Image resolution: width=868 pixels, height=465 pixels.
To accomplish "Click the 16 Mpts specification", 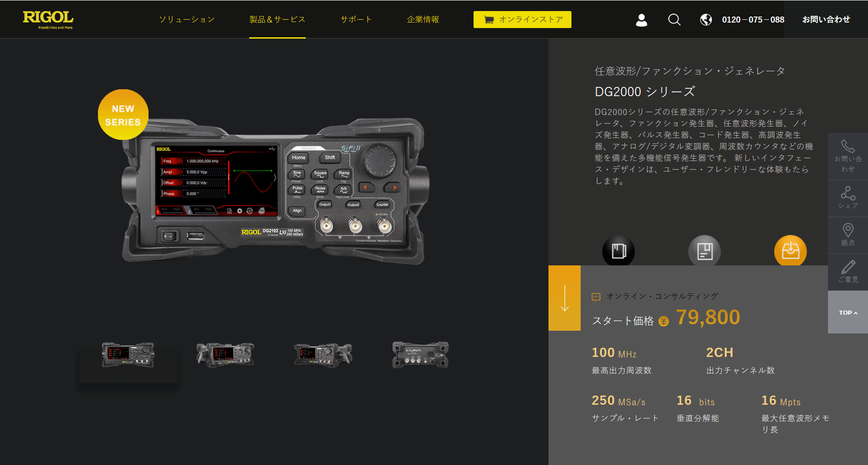I will [781, 401].
